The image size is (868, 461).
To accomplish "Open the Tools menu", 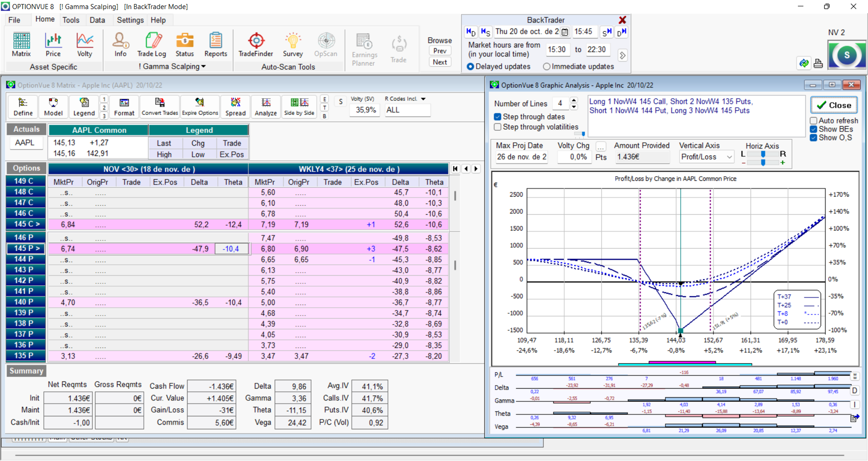I will pyautogui.click(x=71, y=20).
